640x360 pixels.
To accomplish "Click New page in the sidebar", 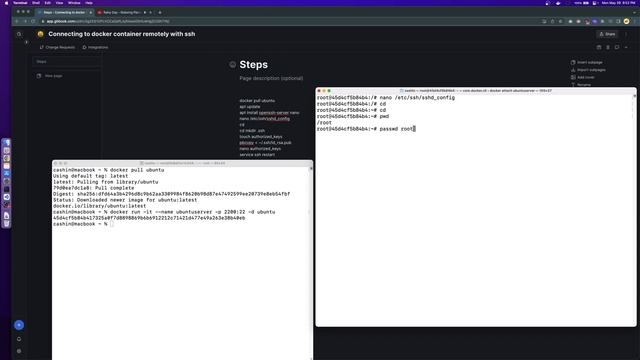I will pos(50,76).
